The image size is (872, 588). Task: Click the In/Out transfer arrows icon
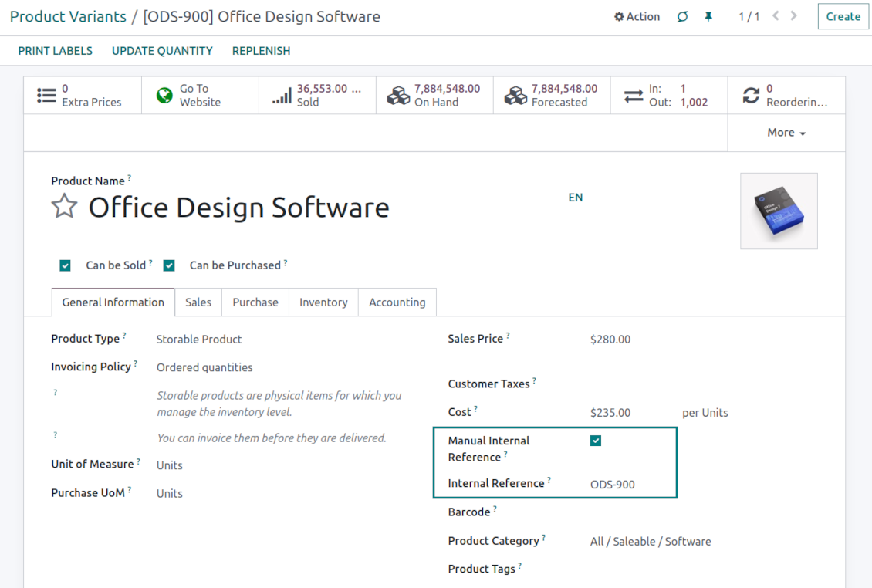click(634, 95)
